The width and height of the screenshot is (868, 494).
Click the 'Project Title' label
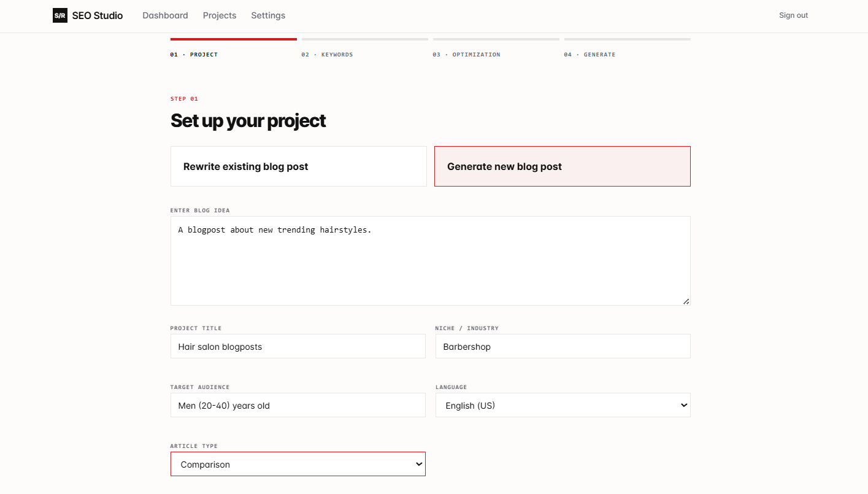point(196,328)
